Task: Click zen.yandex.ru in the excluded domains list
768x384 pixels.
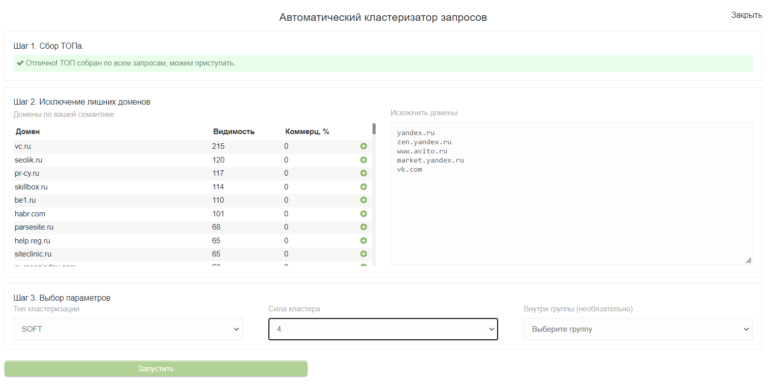Action: [424, 142]
